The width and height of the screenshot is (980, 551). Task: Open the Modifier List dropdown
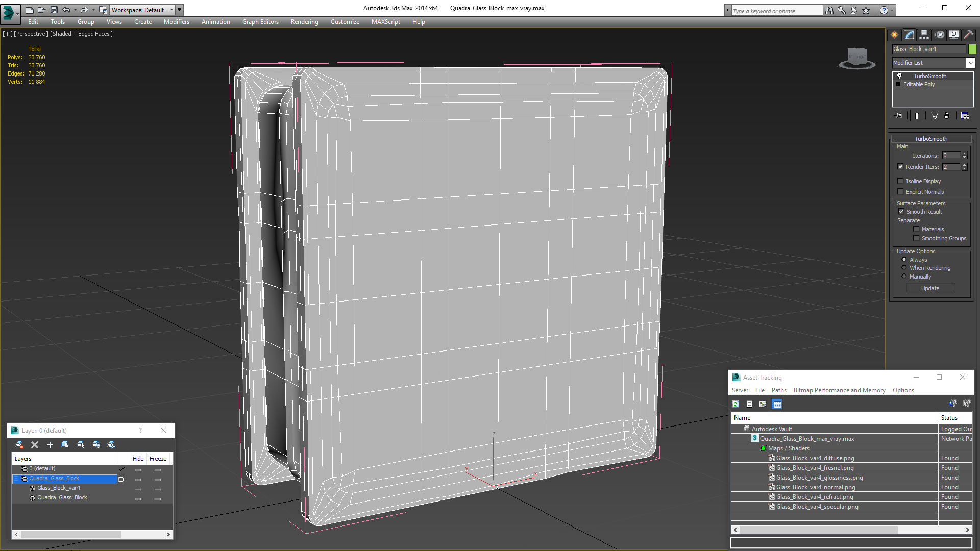click(x=970, y=63)
